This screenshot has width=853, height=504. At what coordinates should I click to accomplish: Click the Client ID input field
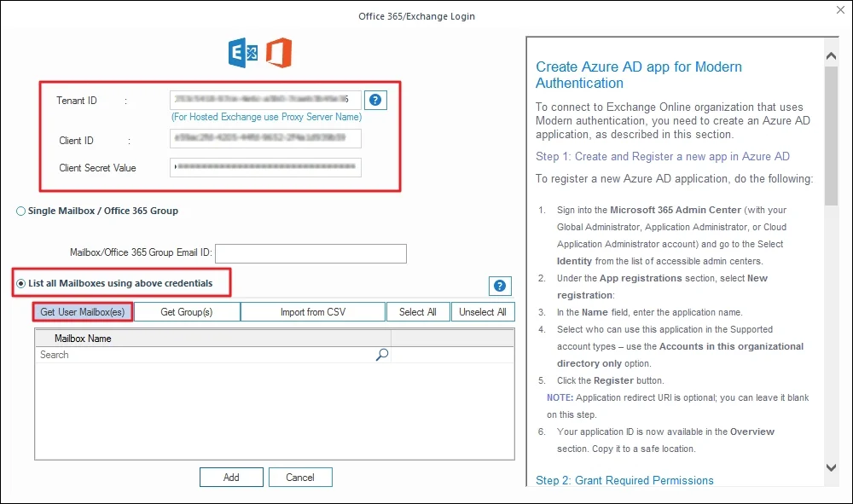tap(265, 138)
